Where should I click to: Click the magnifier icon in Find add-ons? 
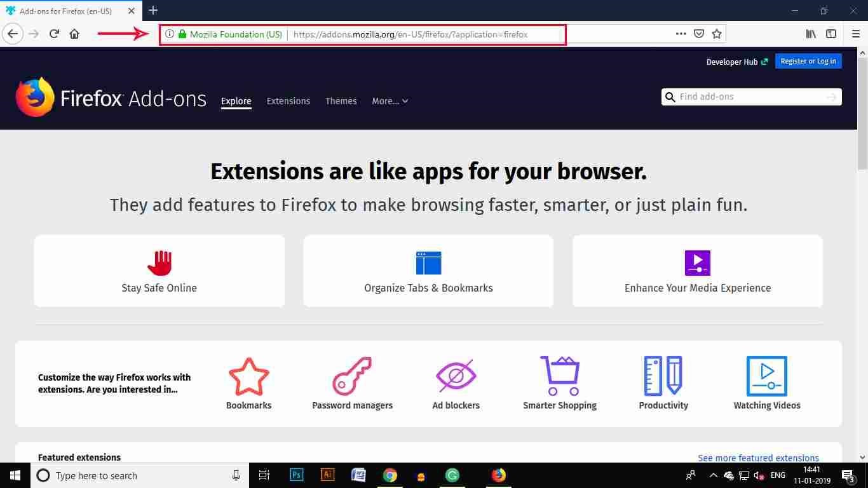(670, 97)
